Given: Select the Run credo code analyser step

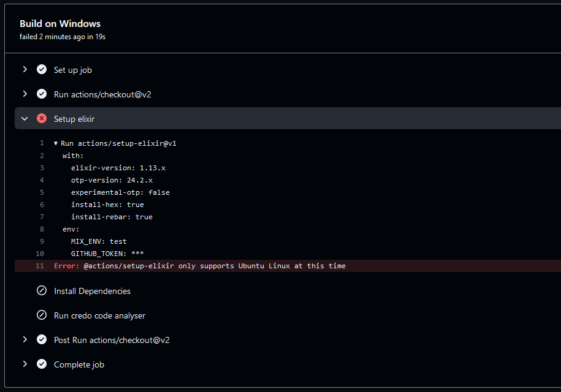Looking at the screenshot, I should [99, 315].
